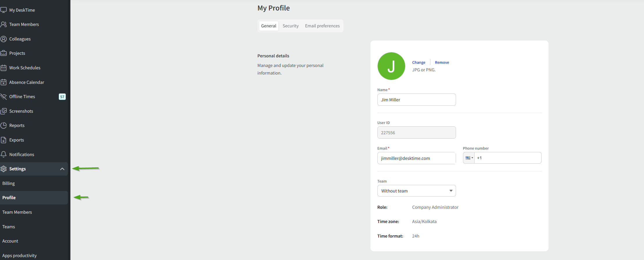Click the Change profile picture link
Image resolution: width=644 pixels, height=260 pixels.
(418, 63)
